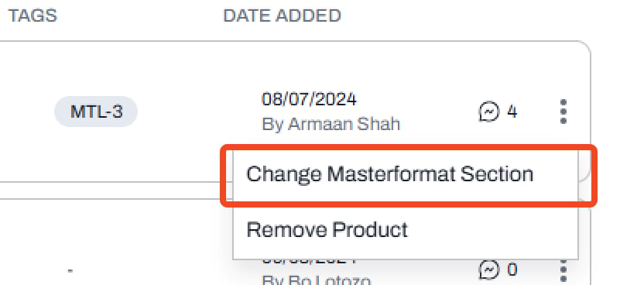Click the comment count number 4
This screenshot has height=285, width=644.
[512, 112]
